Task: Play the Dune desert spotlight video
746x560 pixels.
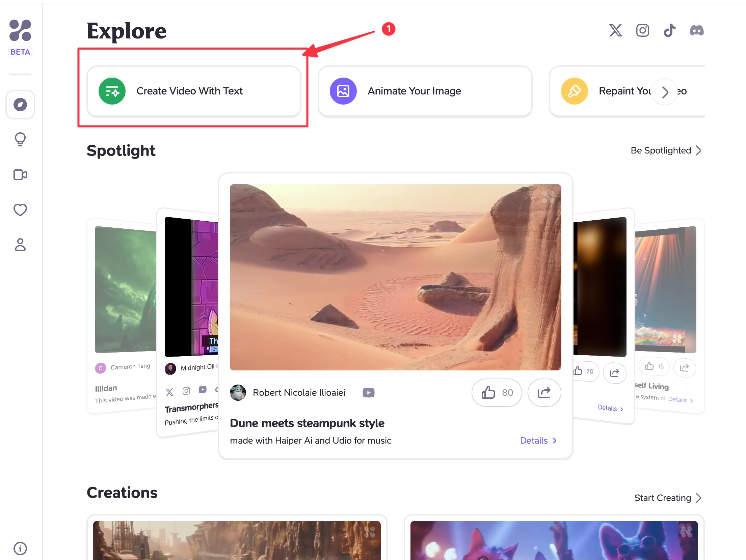Action: [x=396, y=277]
